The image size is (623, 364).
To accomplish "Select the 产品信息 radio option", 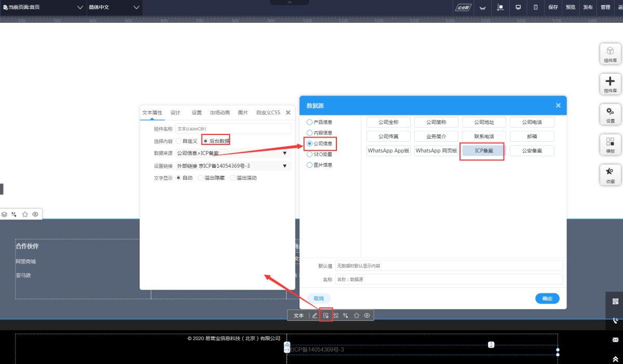I will pyautogui.click(x=310, y=122).
